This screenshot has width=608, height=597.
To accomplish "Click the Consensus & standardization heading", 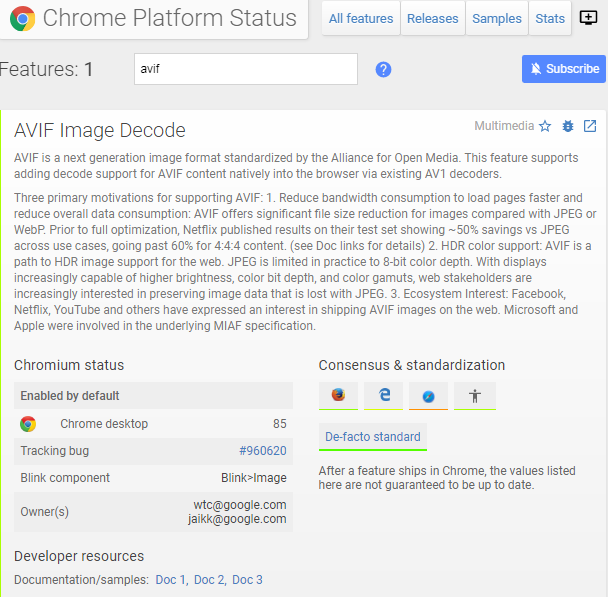I will tap(412, 365).
